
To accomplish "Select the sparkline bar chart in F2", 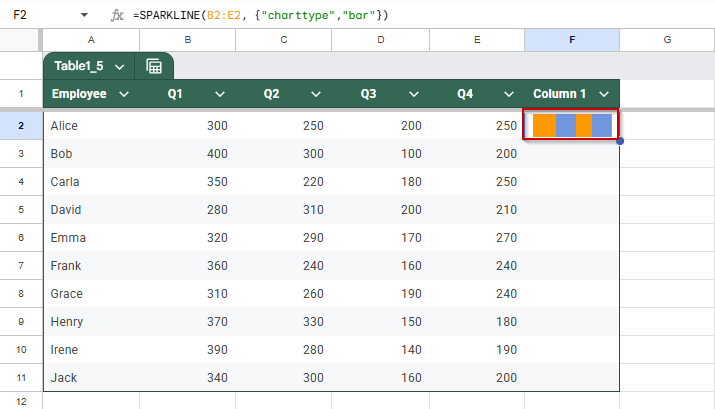I will pyautogui.click(x=572, y=125).
